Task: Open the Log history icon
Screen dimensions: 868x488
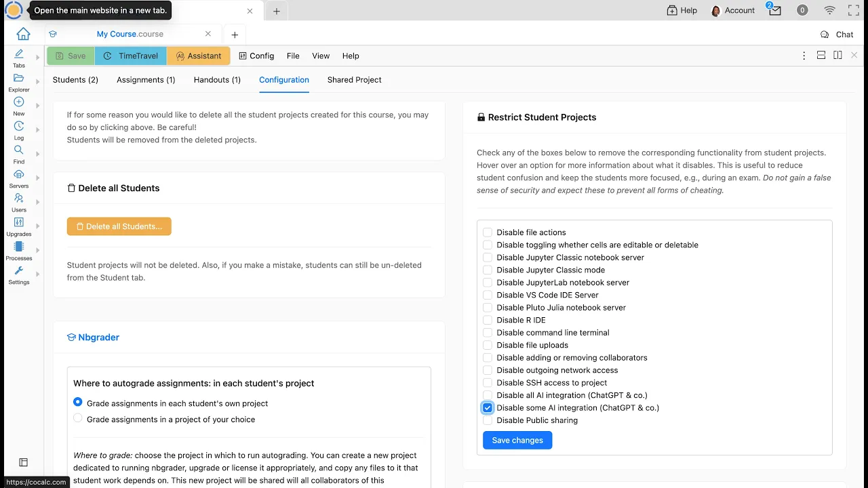Action: point(19,130)
